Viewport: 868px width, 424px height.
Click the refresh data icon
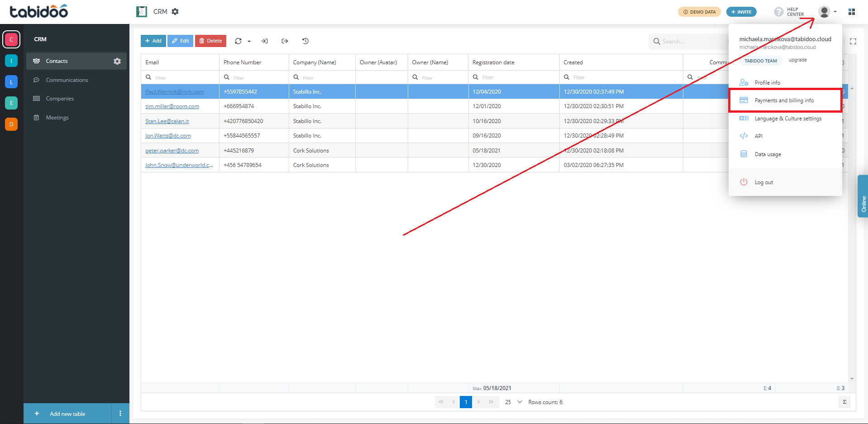[238, 41]
